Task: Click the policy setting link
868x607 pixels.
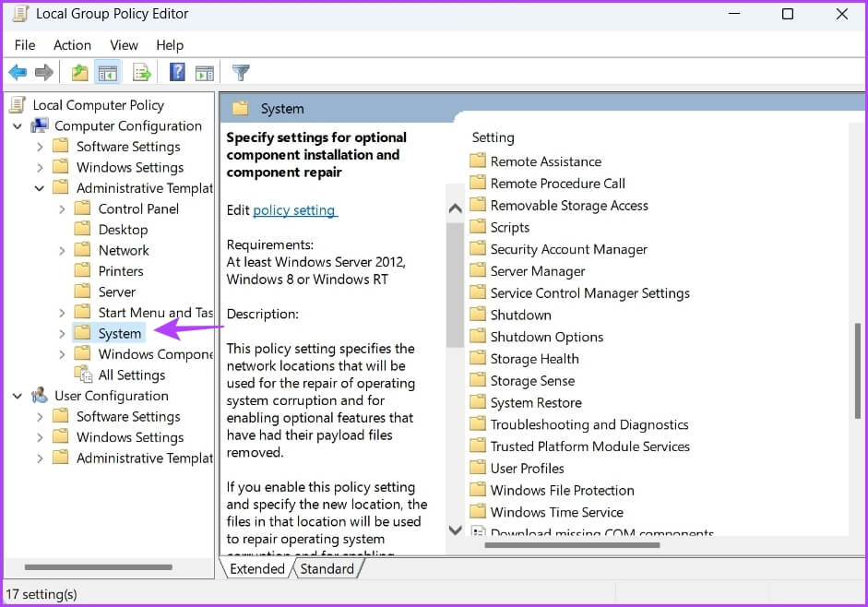Action: coord(294,210)
